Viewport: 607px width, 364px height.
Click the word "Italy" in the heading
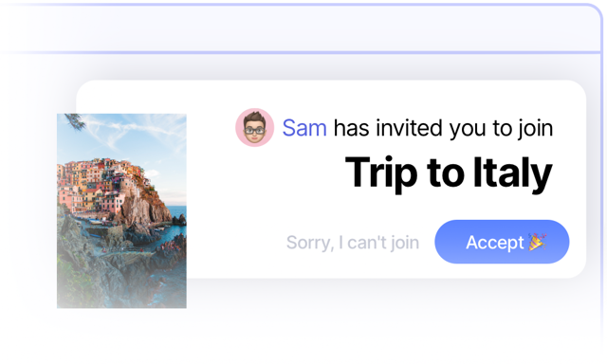pyautogui.click(x=513, y=173)
